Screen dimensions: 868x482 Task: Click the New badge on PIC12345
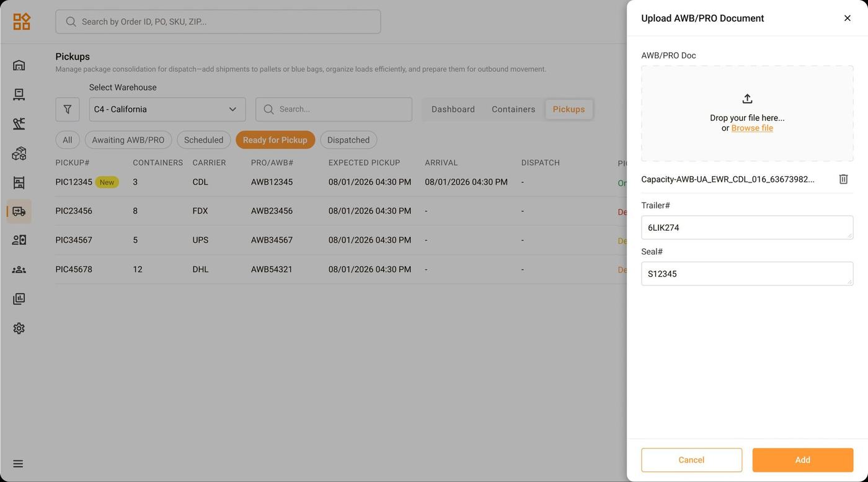(x=107, y=182)
